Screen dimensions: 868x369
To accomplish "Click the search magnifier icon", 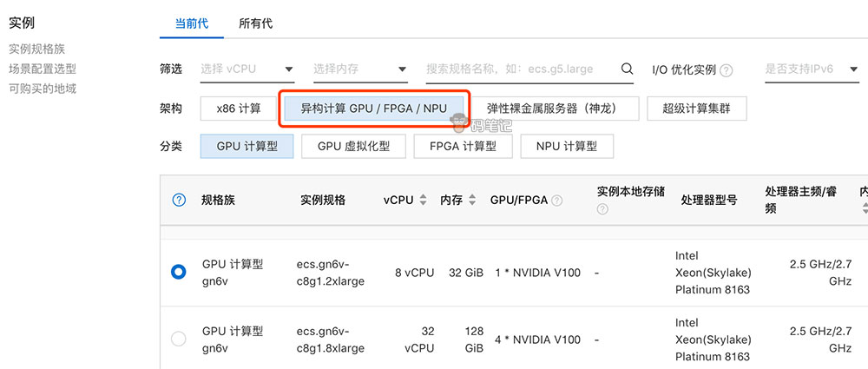I will click(x=627, y=69).
